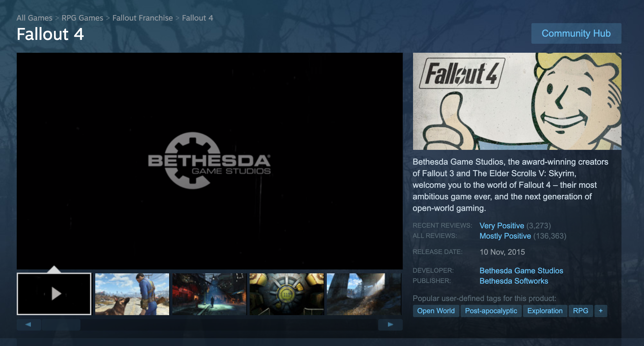Click the right scroll arrow under thumbnails
The image size is (644, 346).
point(390,324)
